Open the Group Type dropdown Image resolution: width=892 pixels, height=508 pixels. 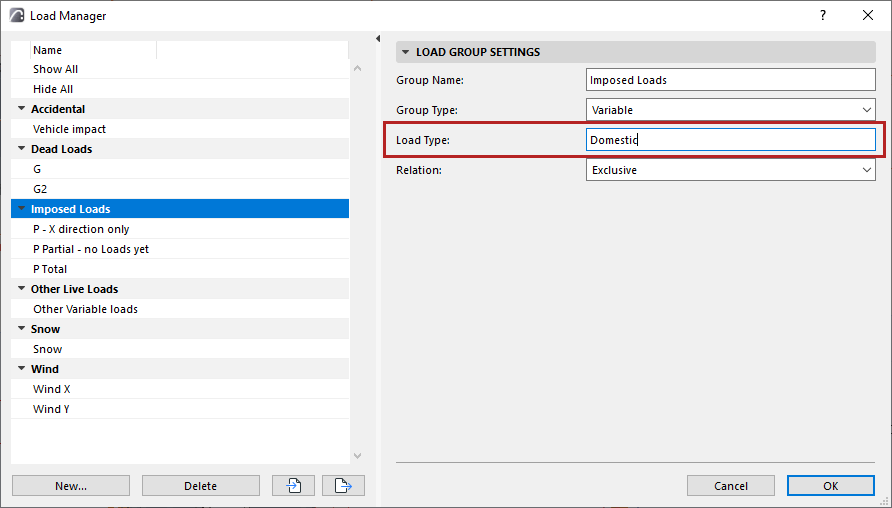click(x=731, y=110)
